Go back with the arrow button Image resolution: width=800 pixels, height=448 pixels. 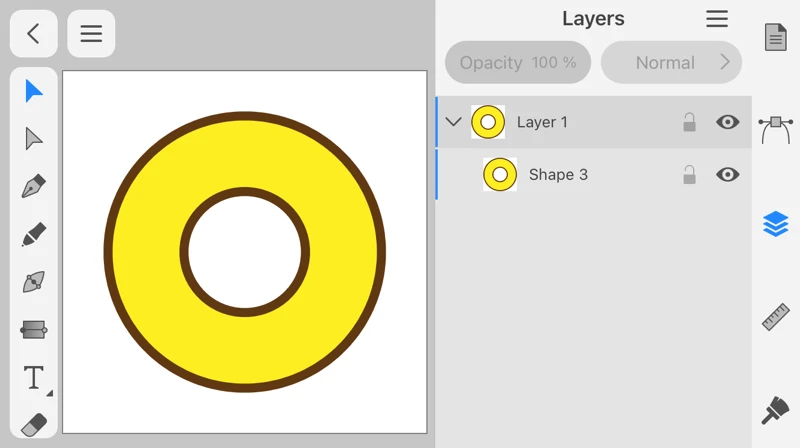[x=33, y=34]
